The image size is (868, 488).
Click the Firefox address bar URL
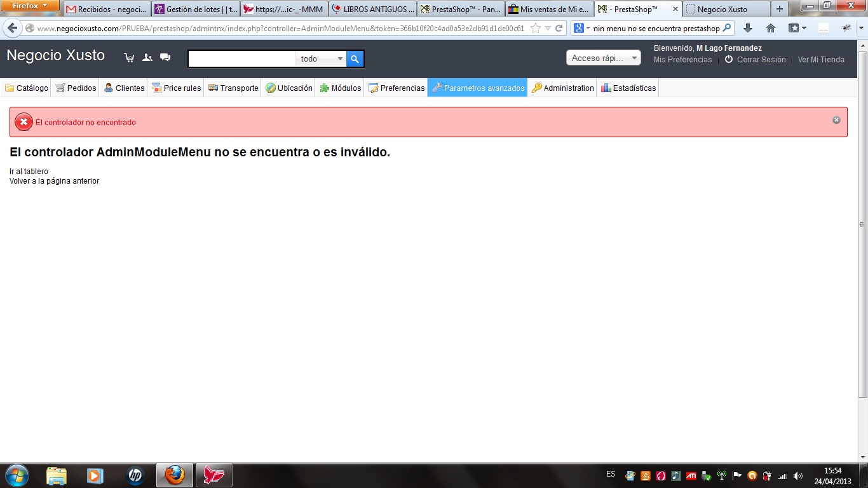coord(281,29)
